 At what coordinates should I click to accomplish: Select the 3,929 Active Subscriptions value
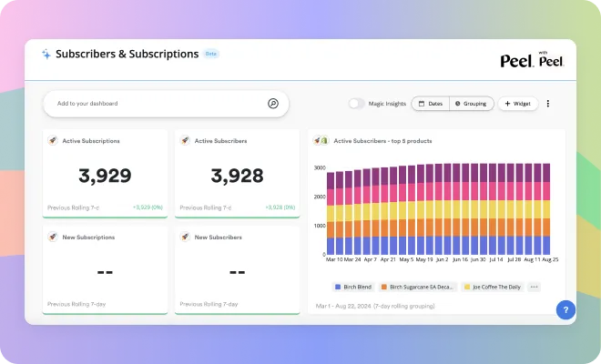pos(105,176)
